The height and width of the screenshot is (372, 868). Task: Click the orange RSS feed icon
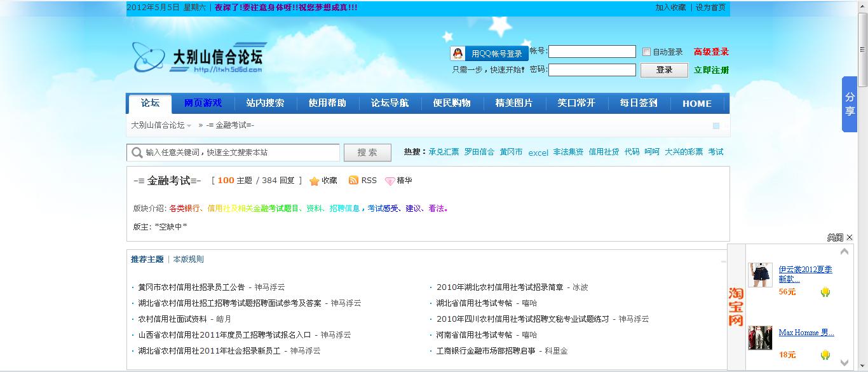(x=353, y=181)
